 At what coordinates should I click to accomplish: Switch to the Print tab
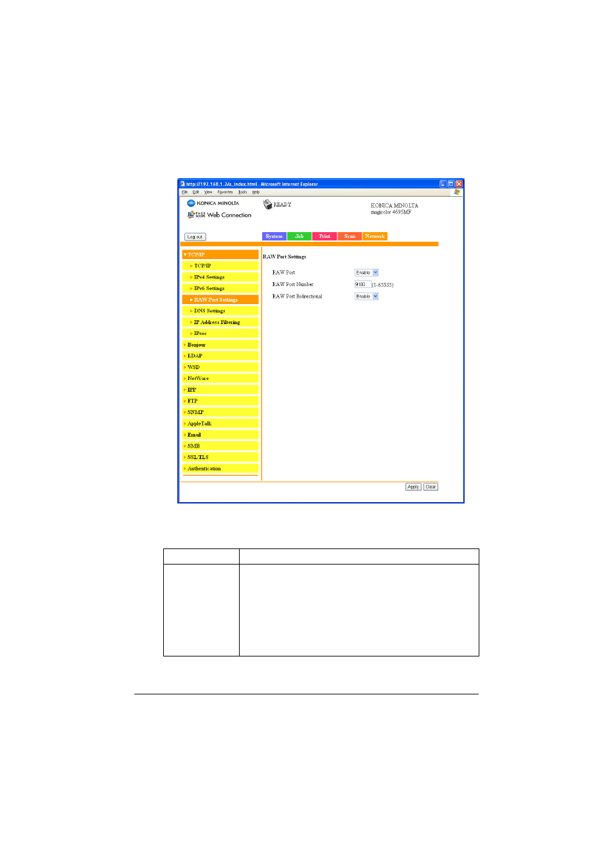(324, 236)
